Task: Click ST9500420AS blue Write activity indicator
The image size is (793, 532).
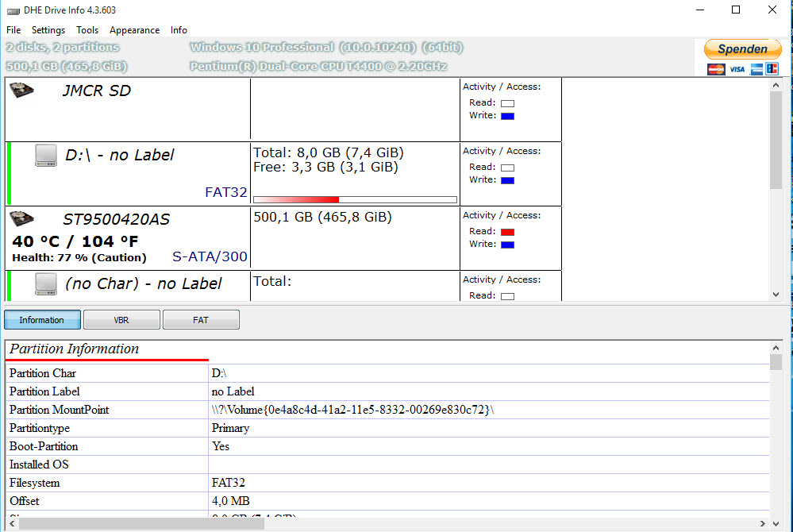Action: (507, 245)
